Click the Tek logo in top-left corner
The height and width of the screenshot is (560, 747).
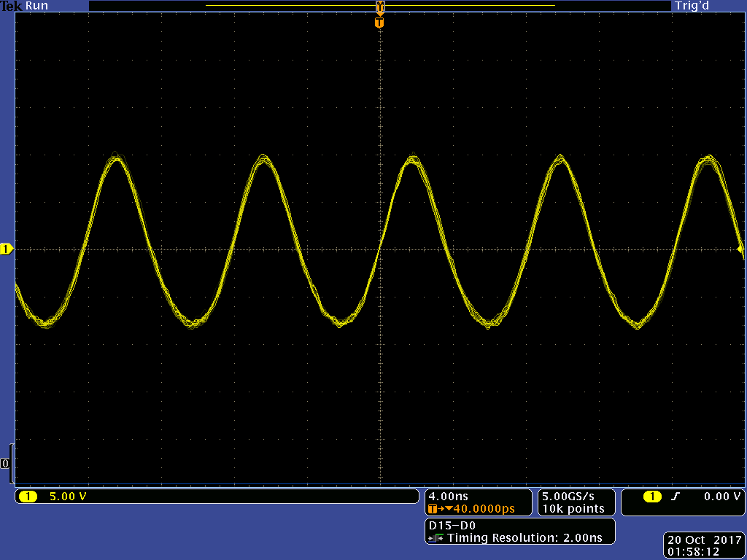click(x=11, y=6)
